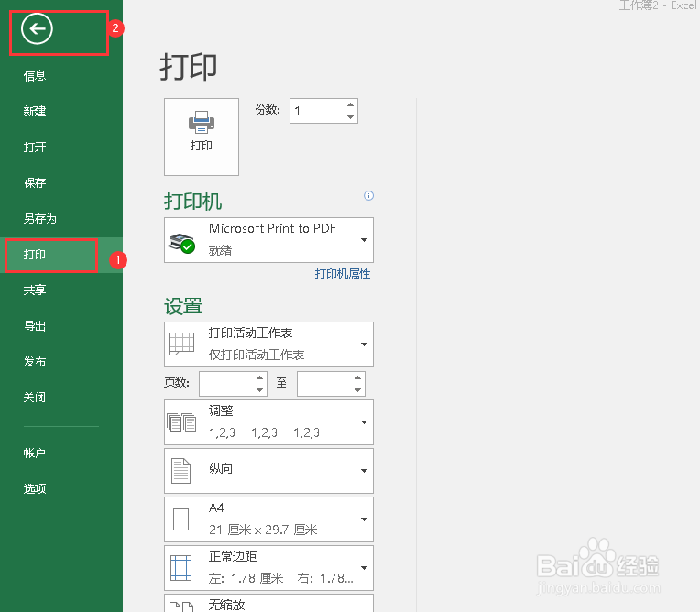Image resolution: width=700 pixels, height=612 pixels.
Task: Decrease the number of copies
Action: tap(350, 117)
